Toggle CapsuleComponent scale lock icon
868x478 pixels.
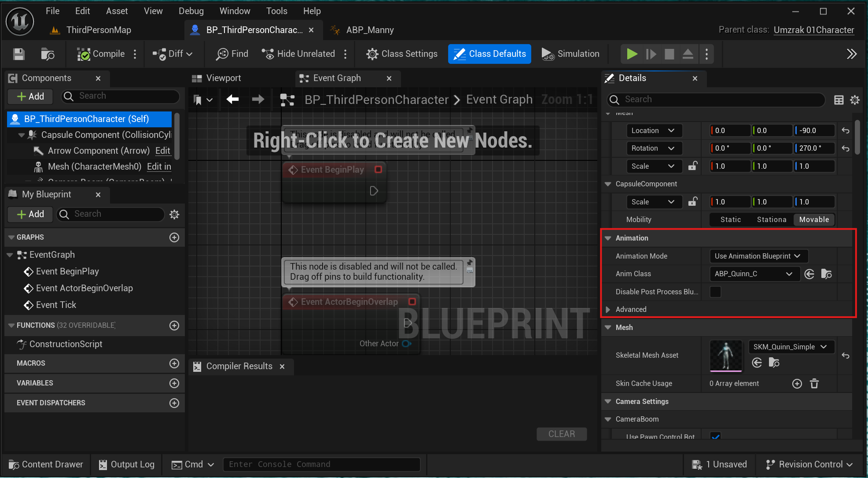pos(693,202)
